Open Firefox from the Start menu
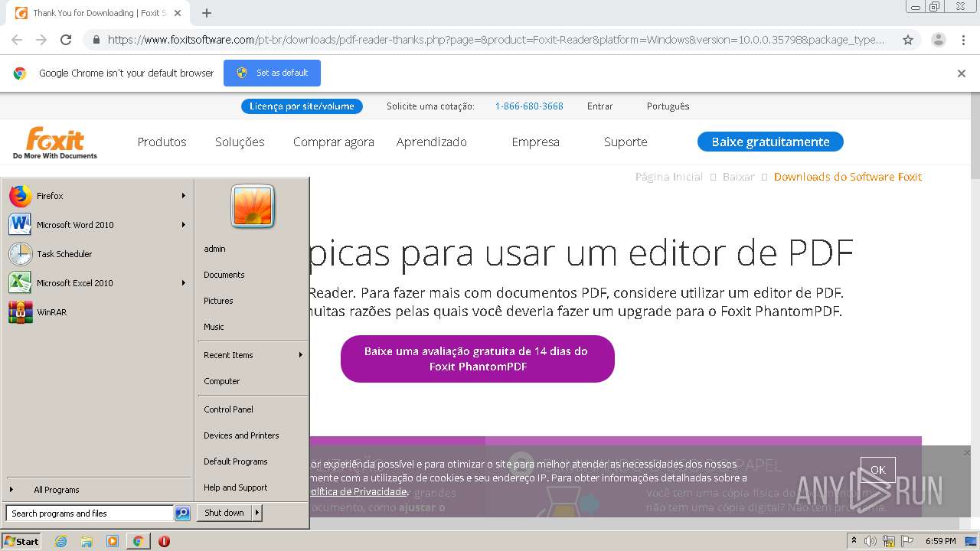The height and width of the screenshot is (551, 980). click(97, 196)
